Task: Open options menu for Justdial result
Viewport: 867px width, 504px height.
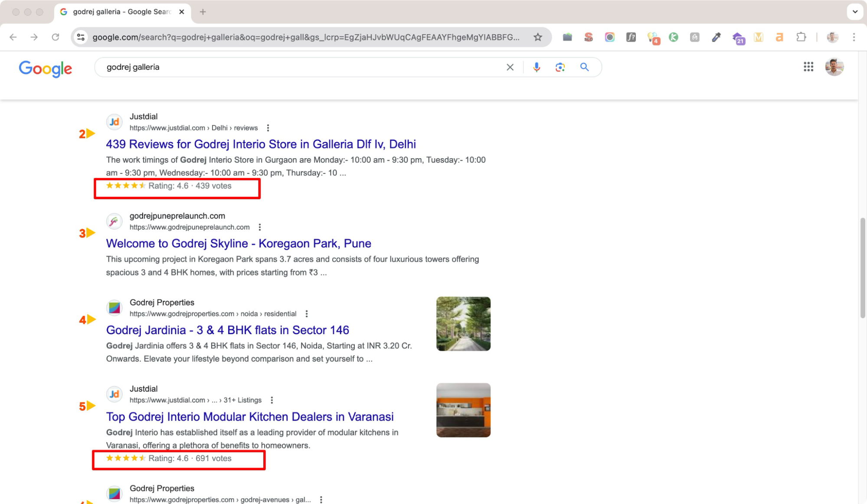Action: pos(268,128)
